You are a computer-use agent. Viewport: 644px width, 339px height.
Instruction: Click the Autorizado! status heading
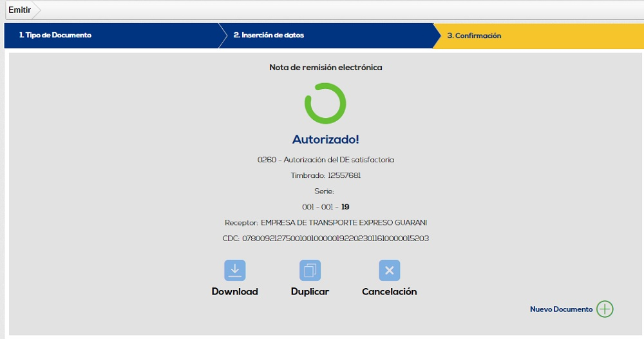pyautogui.click(x=325, y=139)
